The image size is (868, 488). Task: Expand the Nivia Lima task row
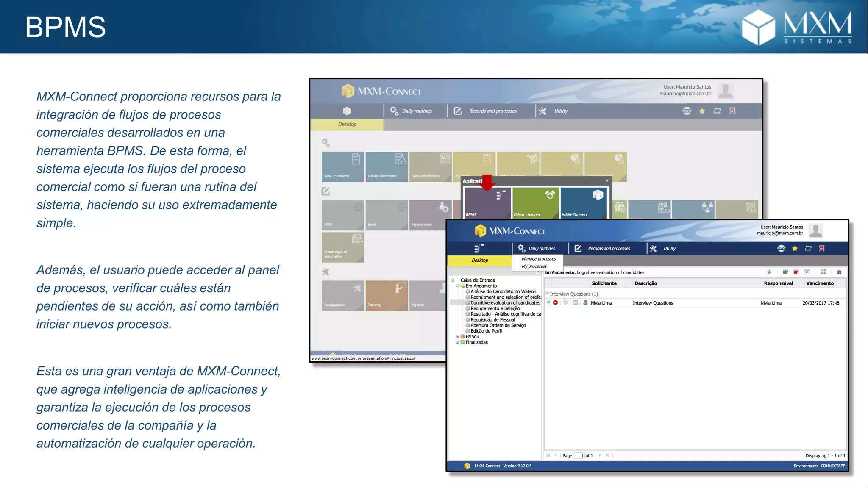coord(548,302)
